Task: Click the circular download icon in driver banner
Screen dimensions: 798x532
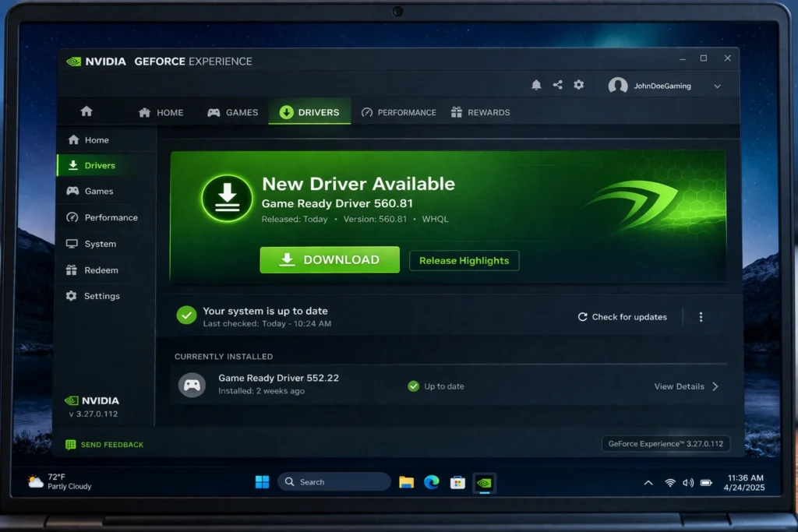Action: tap(226, 199)
